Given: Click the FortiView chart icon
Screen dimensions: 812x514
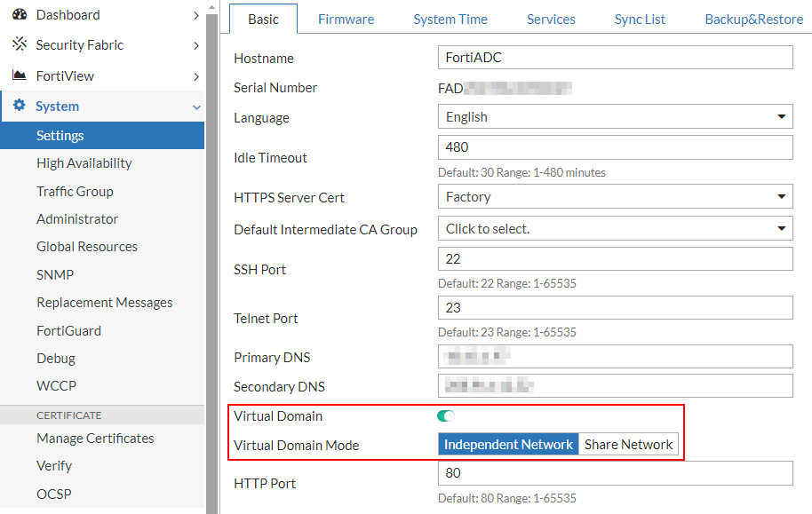Looking at the screenshot, I should click(x=19, y=75).
